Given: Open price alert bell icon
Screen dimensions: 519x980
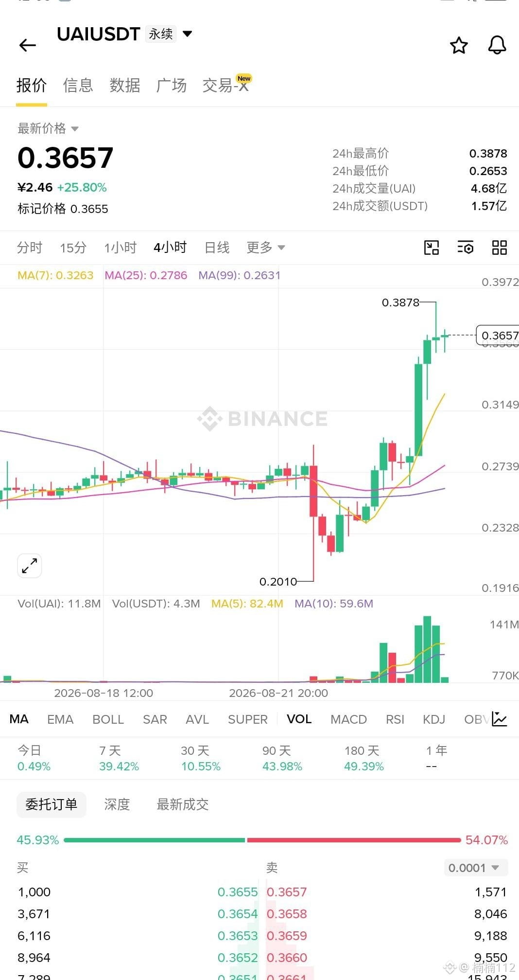Looking at the screenshot, I should coord(497,45).
